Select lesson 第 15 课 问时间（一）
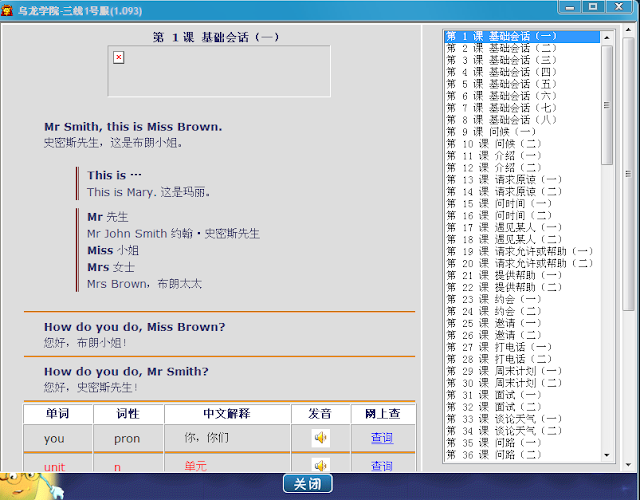This screenshot has height=500, width=640. [522, 204]
